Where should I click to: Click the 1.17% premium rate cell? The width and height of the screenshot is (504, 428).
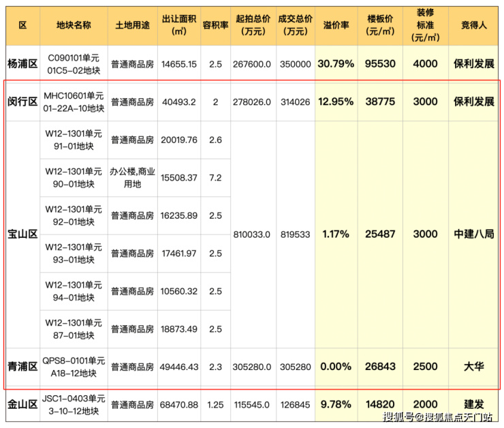tap(336, 234)
